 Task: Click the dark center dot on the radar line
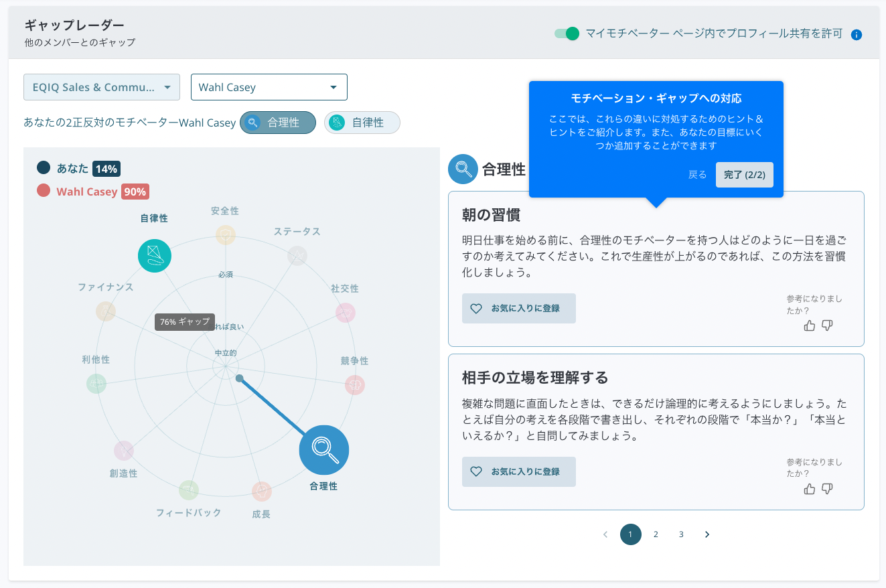239,378
